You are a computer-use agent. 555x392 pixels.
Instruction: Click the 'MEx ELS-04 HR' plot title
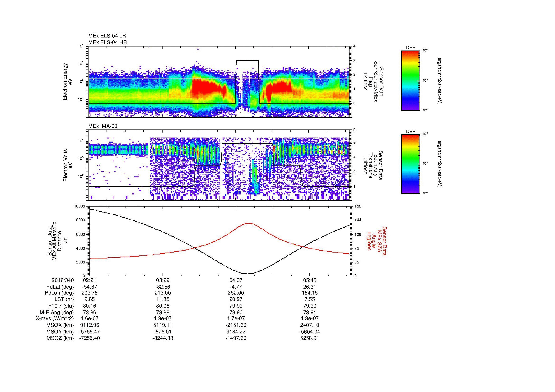(x=107, y=42)
